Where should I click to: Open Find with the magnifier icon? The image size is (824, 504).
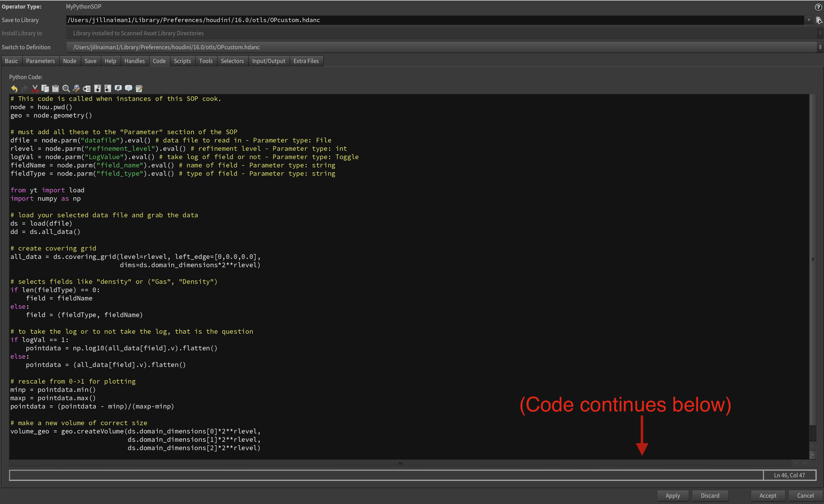pyautogui.click(x=66, y=89)
